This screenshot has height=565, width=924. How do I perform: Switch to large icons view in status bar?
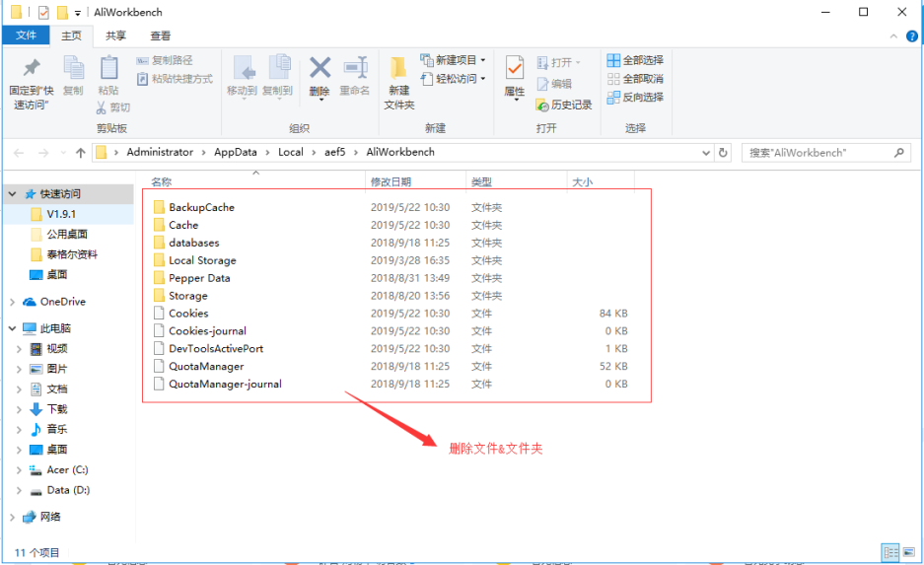click(x=910, y=552)
